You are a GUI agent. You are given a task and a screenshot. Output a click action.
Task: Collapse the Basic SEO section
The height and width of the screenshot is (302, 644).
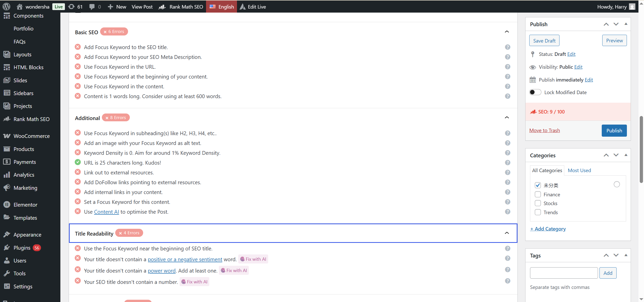tap(507, 32)
